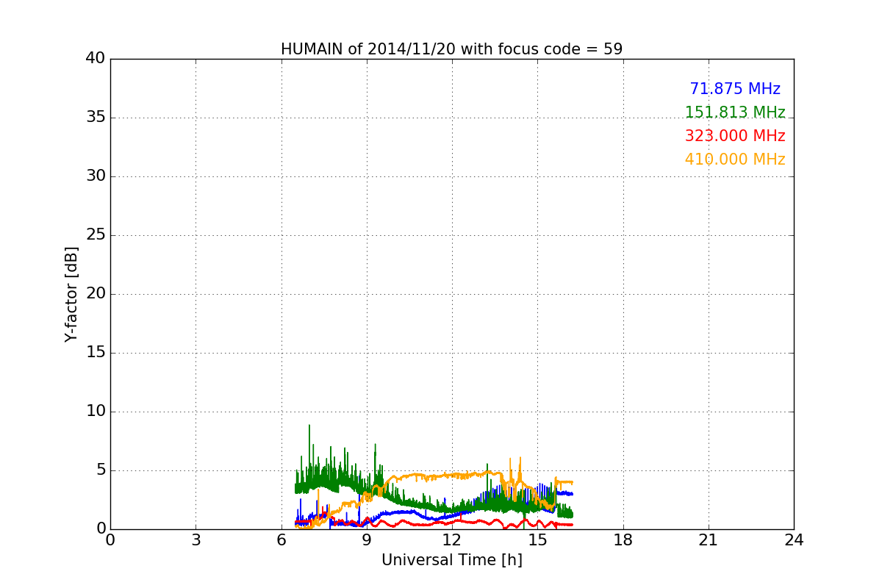Viewport: 882px width, 588px height.
Task: Select the 71.875 MHz legend label
Action: pyautogui.click(x=735, y=89)
